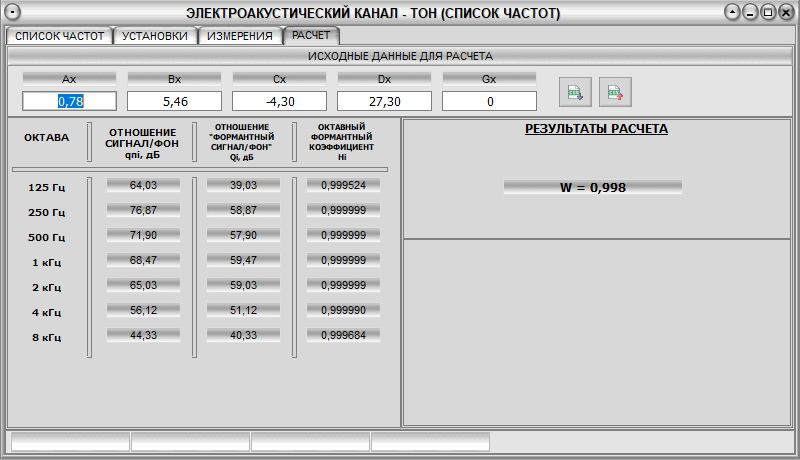
Task: Click the 8 кГц octave coefficient 0,999684
Action: coord(343,335)
